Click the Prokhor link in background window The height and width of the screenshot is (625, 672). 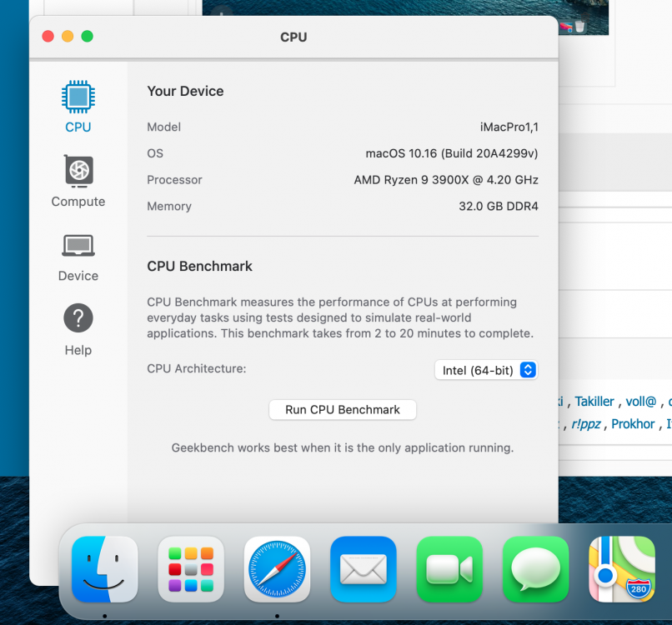633,424
